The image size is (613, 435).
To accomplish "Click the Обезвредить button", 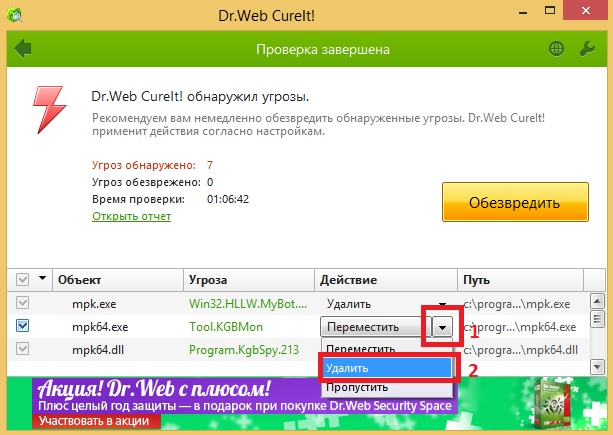I will pyautogui.click(x=515, y=202).
